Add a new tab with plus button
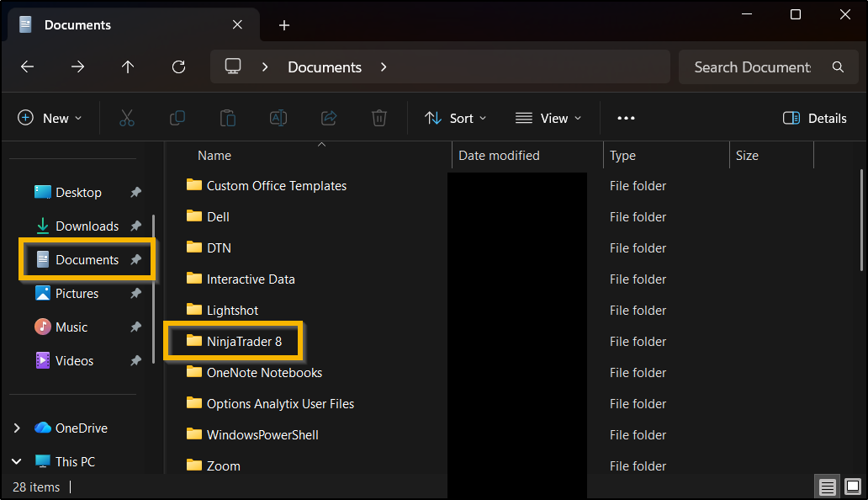The image size is (868, 500). click(284, 25)
